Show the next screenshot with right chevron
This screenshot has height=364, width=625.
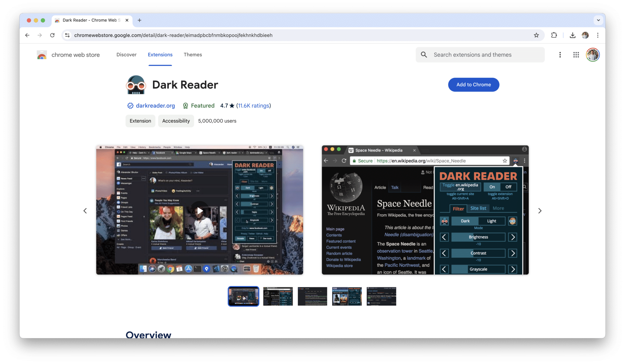[540, 211]
